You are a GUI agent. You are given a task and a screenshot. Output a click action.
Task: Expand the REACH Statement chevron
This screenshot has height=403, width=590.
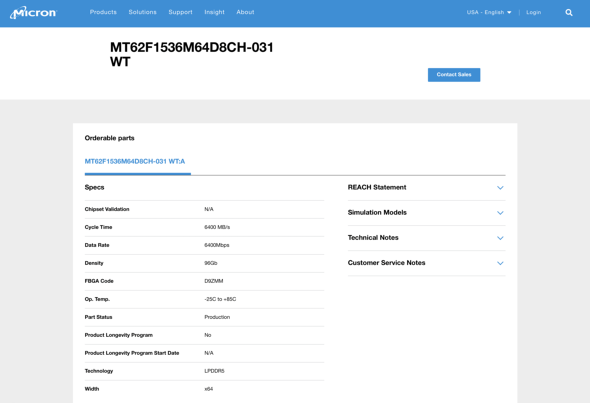coord(500,187)
